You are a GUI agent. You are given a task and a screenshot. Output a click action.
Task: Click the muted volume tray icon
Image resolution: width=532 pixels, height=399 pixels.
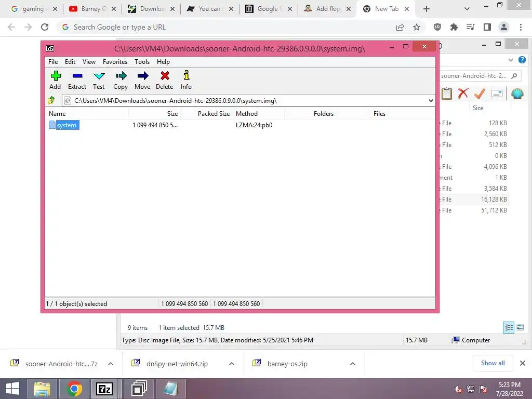tap(458, 389)
